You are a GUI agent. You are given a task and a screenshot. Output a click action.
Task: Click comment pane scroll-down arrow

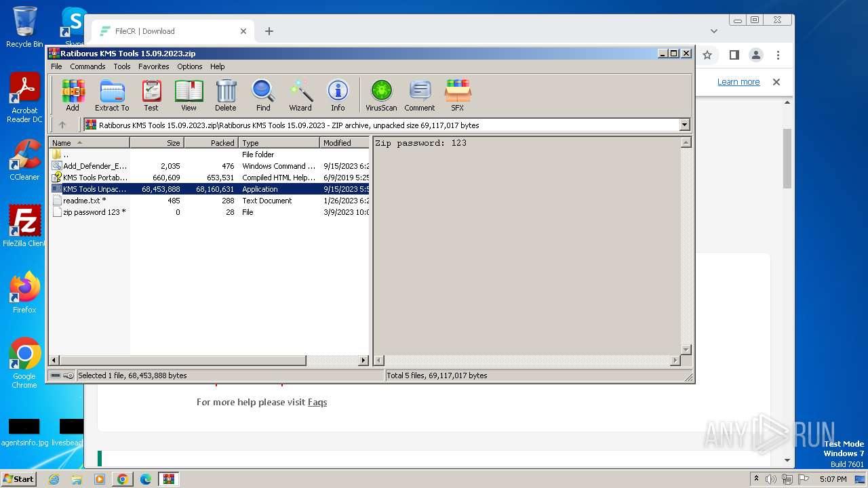coord(686,350)
